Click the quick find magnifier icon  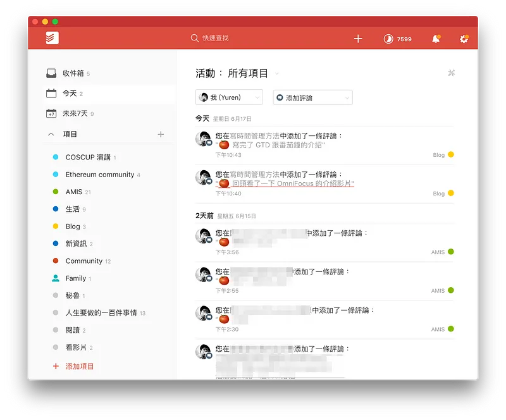click(195, 38)
